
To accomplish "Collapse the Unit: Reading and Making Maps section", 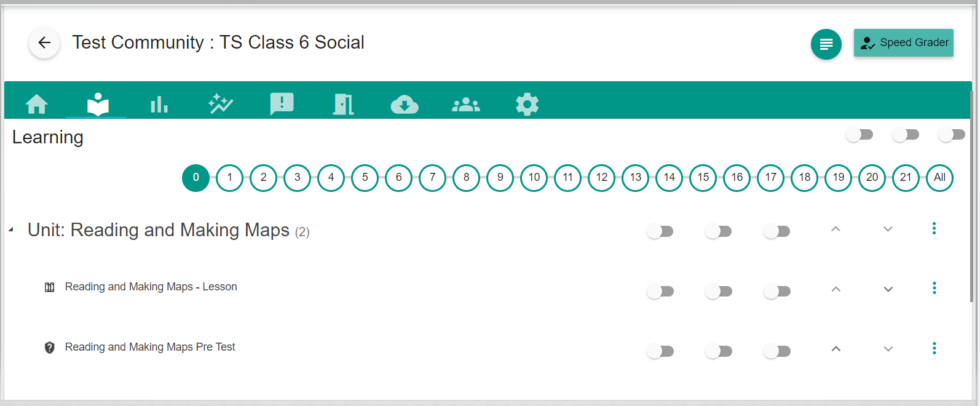I will point(12,230).
